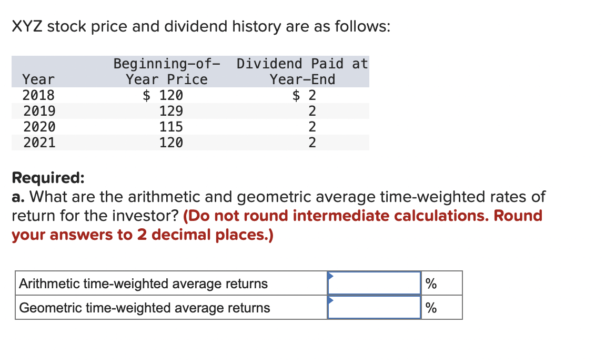Image resolution: width=605 pixels, height=364 pixels.
Task: Click the % sign after arithmetic returns field
Action: pyautogui.click(x=431, y=283)
